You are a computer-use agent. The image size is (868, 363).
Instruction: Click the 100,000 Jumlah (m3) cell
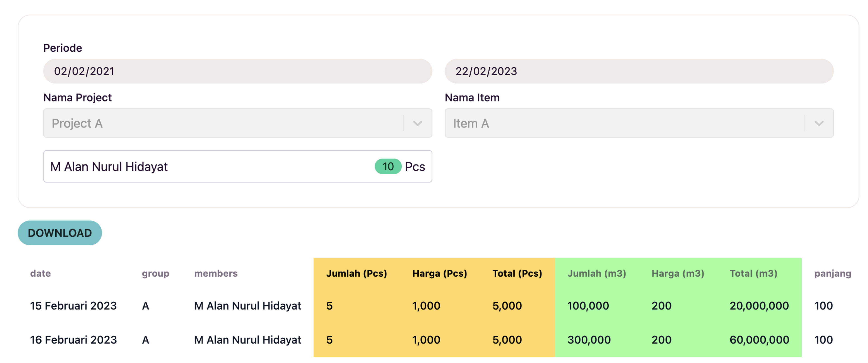[x=588, y=306]
